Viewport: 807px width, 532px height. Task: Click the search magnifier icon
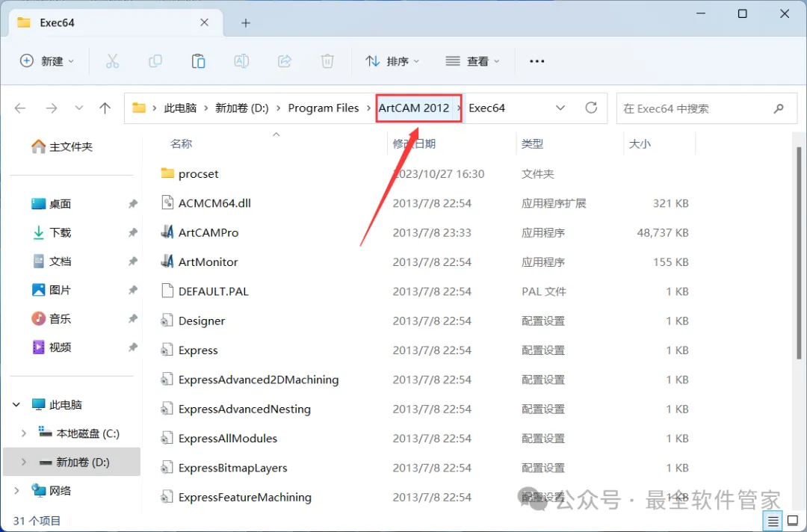coord(779,108)
